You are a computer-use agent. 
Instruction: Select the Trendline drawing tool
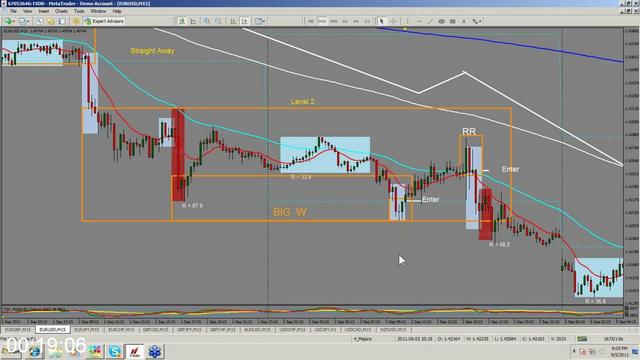click(430, 21)
